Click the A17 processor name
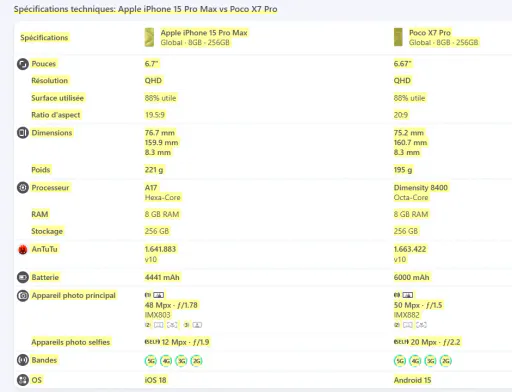This screenshot has width=512, height=392. [x=151, y=188]
